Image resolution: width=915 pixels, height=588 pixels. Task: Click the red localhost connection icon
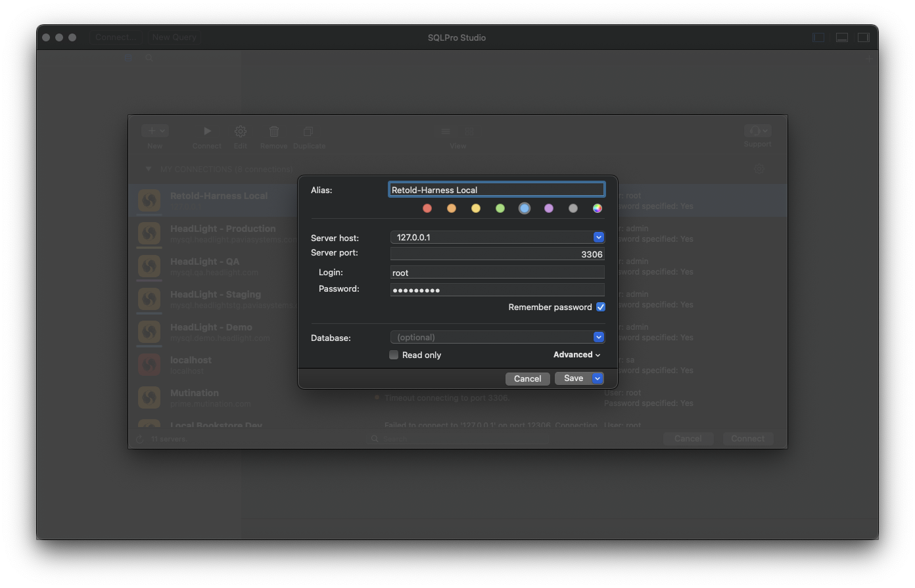(149, 365)
